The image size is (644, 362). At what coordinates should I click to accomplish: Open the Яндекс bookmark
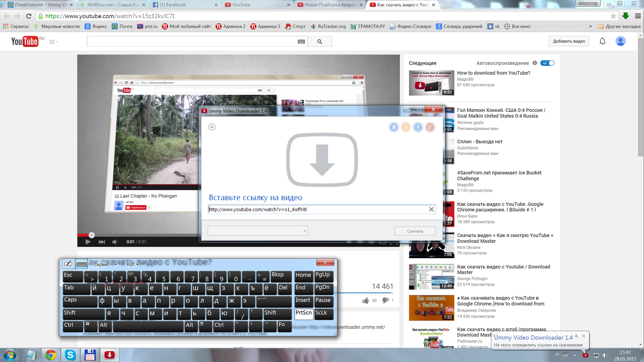point(96,26)
